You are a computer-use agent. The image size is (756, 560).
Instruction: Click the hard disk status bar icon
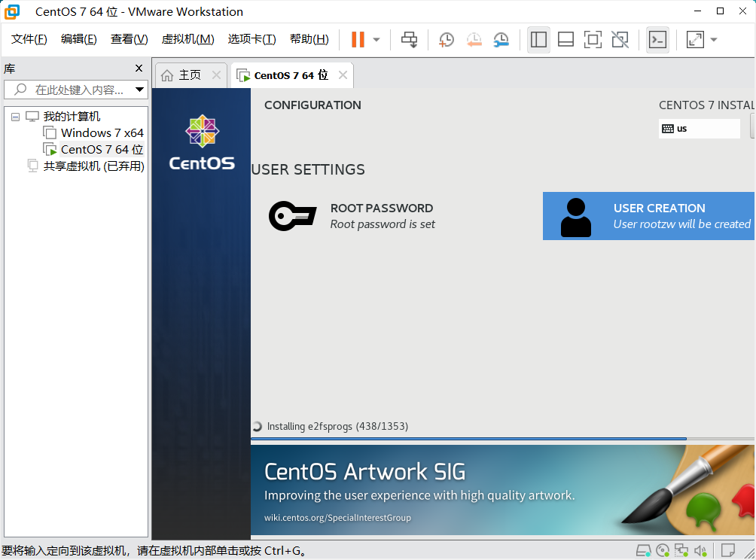tap(644, 550)
